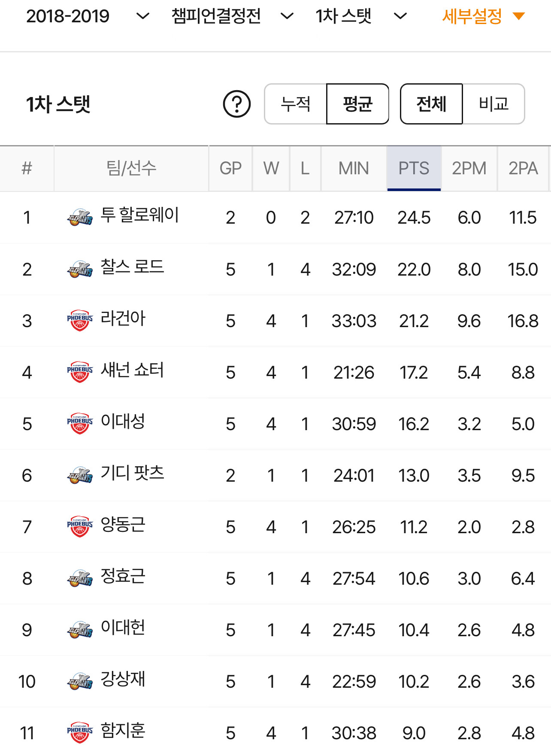Click the Elephants logo beside 강상재
The height and width of the screenshot is (756, 551).
pos(80,681)
